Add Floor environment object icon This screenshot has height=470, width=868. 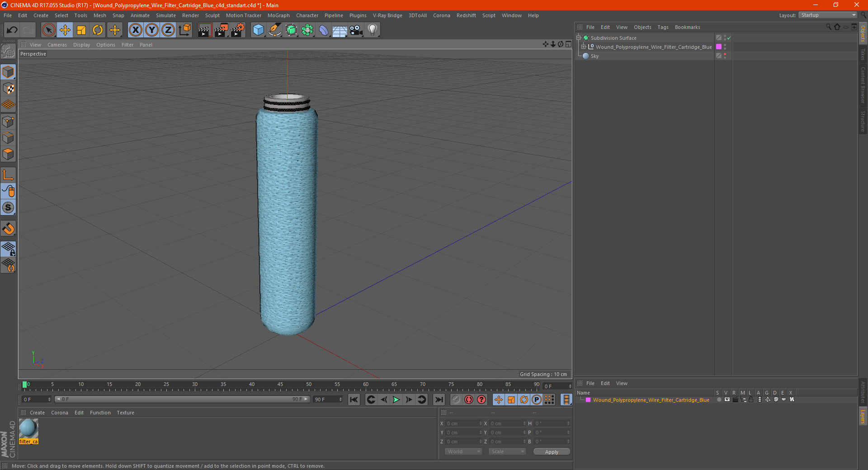[340, 30]
